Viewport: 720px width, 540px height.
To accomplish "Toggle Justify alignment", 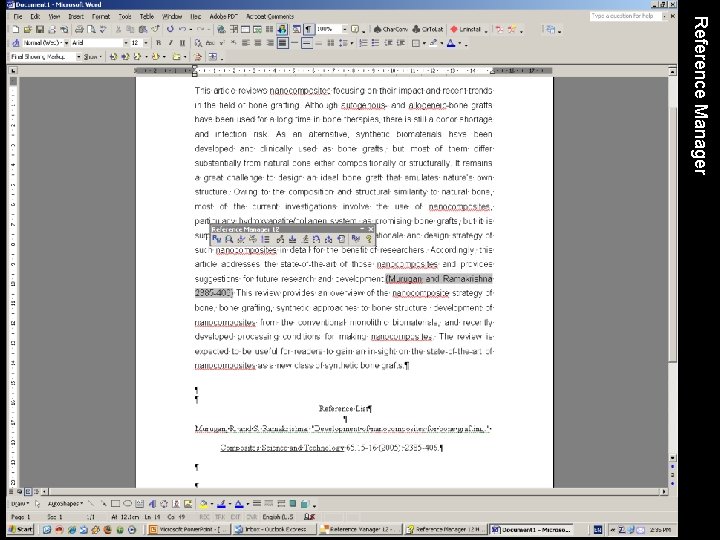I will 282,43.
